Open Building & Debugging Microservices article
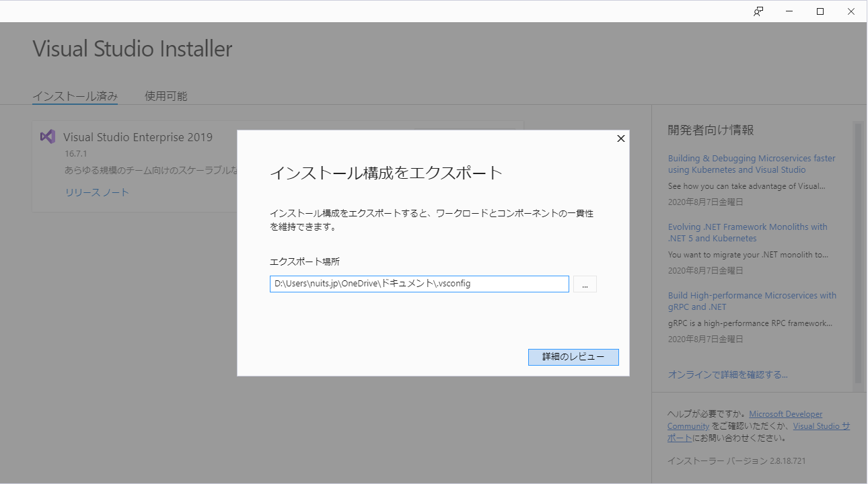 (752, 164)
